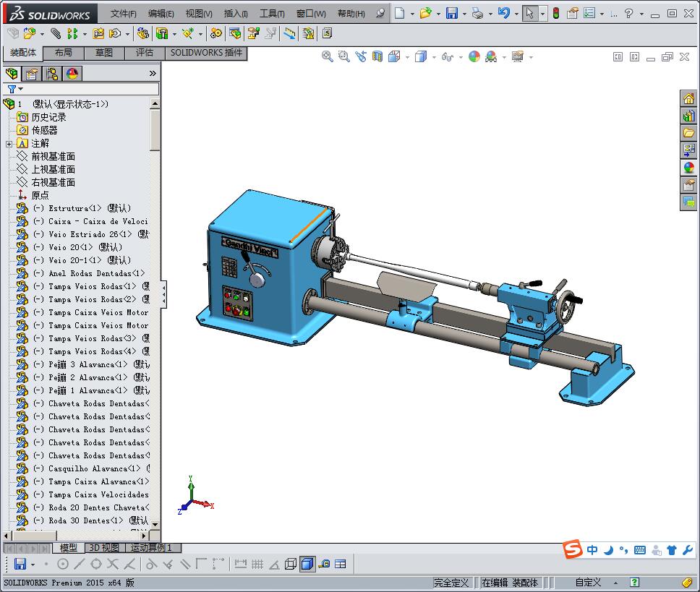Click the Save icon in top toolbar
This screenshot has height=592, width=700.
coord(451,13)
